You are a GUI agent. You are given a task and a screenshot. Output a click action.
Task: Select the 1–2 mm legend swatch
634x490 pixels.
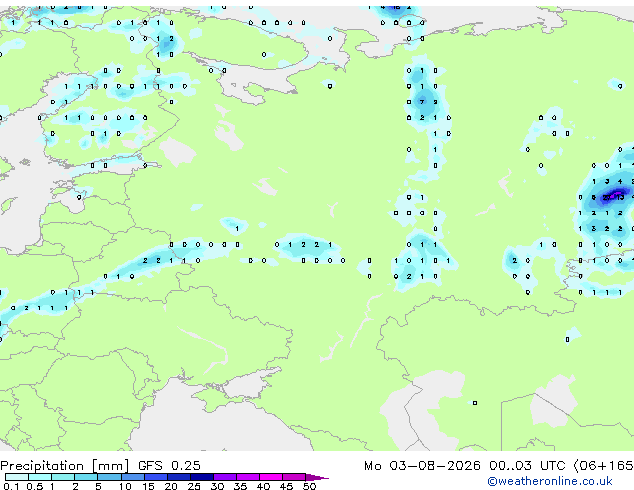click(x=63, y=477)
